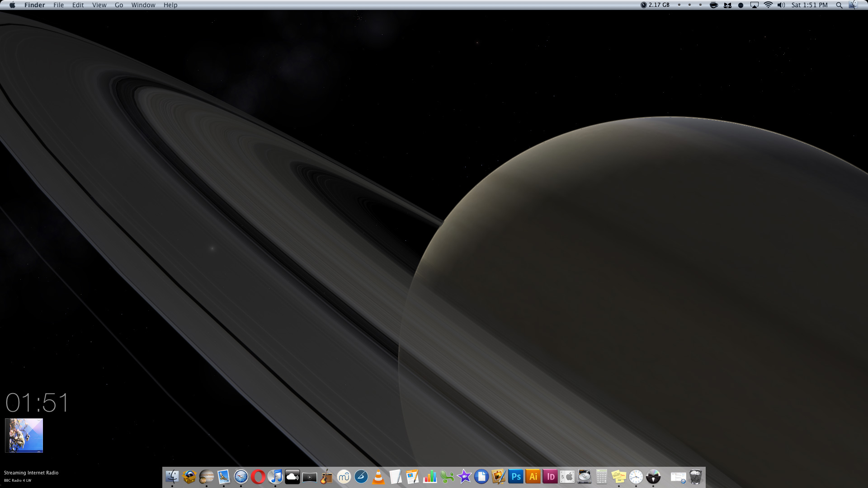Open the Jupiter planet app in Dock

[207, 477]
